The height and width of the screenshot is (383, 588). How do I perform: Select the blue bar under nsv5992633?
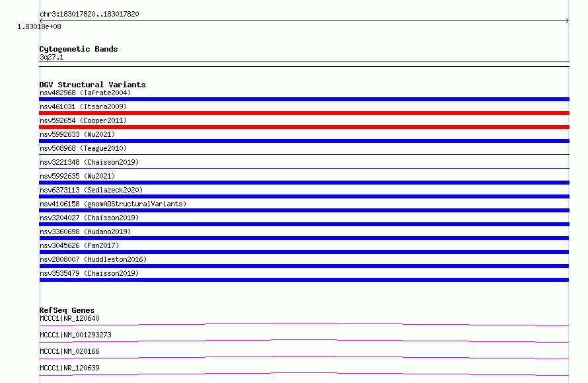(x=304, y=141)
